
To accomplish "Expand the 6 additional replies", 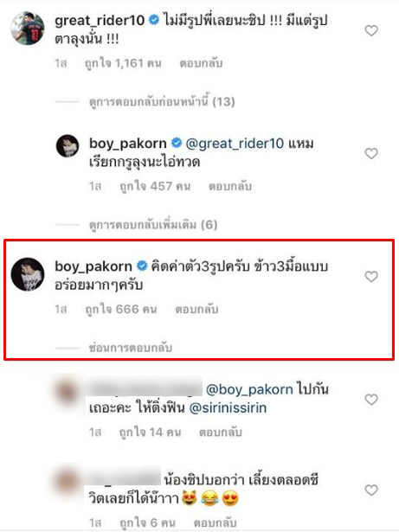I will click(x=153, y=225).
